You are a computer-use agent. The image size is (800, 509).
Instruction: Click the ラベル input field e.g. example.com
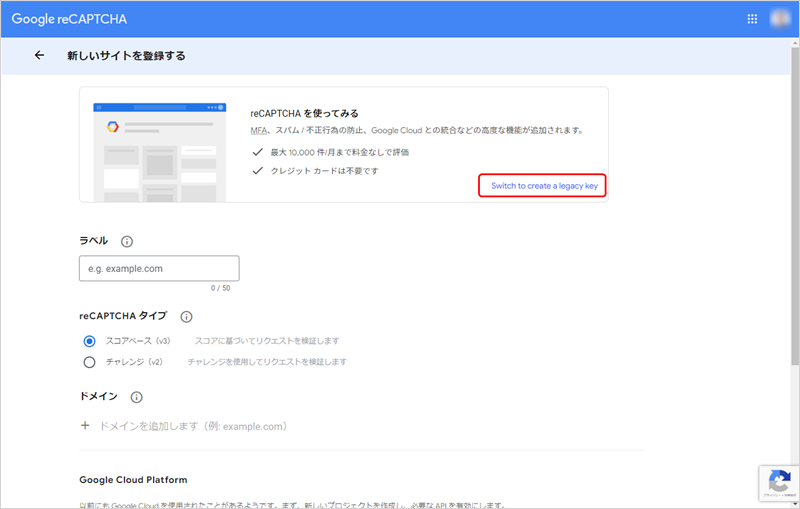click(x=159, y=268)
